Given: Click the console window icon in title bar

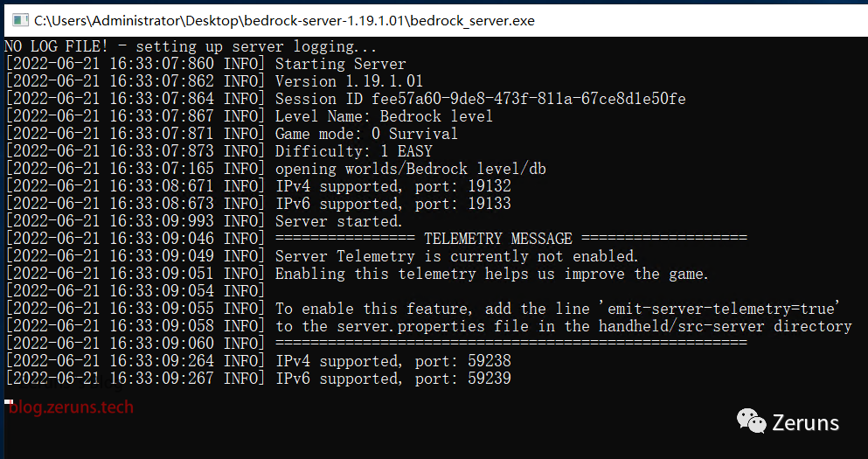Looking at the screenshot, I should tap(20, 20).
